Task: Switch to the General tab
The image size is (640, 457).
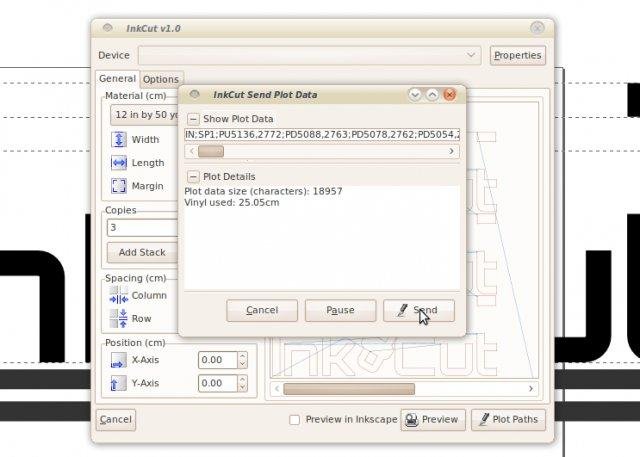Action: point(118,78)
